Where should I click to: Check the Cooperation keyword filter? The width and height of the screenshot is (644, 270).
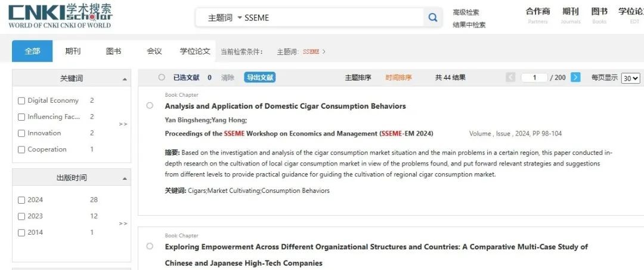(x=21, y=150)
